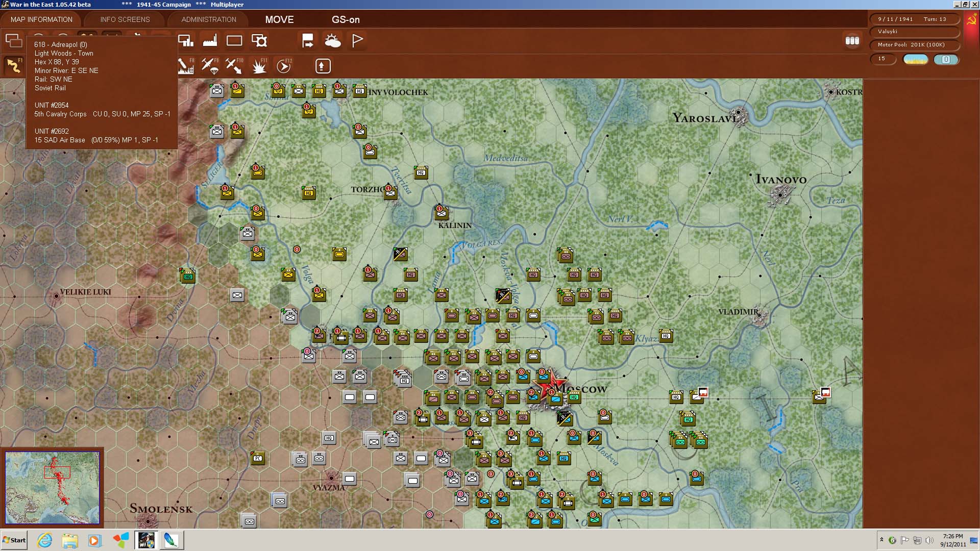Viewport: 980px width, 551px height.
Task: Select the green HQ unit near Velikie Luki
Action: tap(188, 276)
